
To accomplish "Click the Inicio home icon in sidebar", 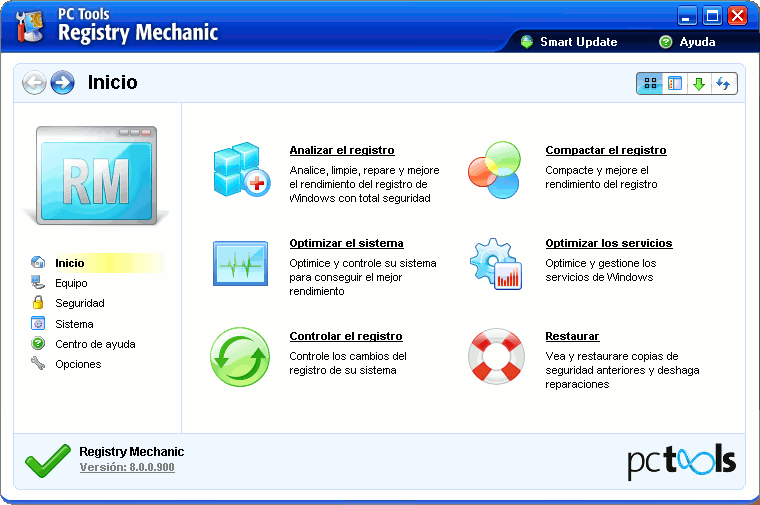I will [38, 262].
